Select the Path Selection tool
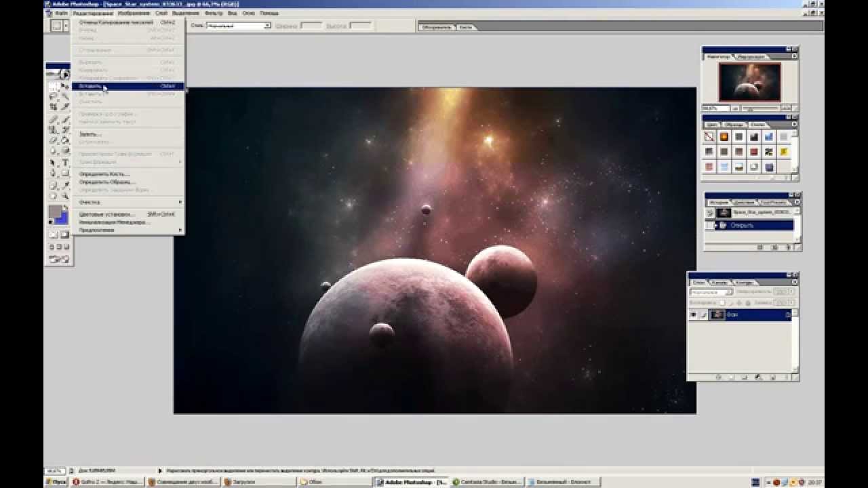This screenshot has height=488, width=868. coord(54,163)
